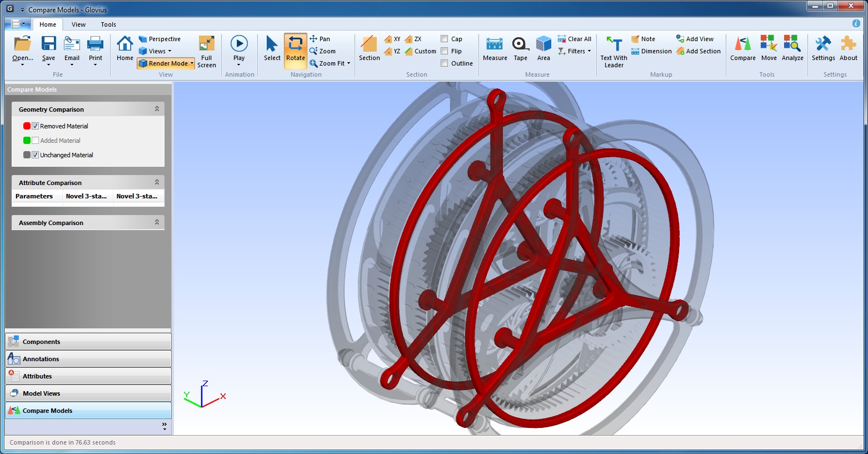Click the green Added Material swatch
868x454 pixels.
tap(27, 141)
